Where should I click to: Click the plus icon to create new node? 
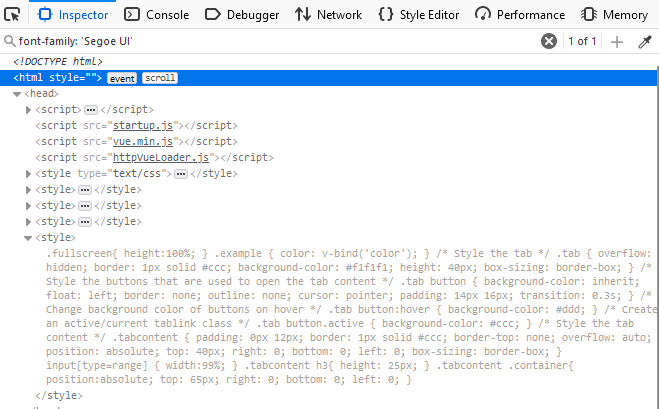[617, 42]
